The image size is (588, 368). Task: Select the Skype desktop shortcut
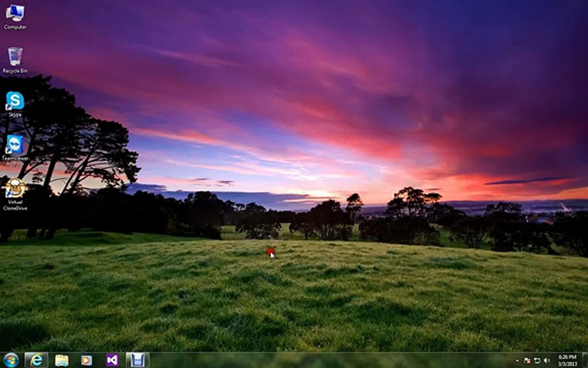tap(15, 104)
